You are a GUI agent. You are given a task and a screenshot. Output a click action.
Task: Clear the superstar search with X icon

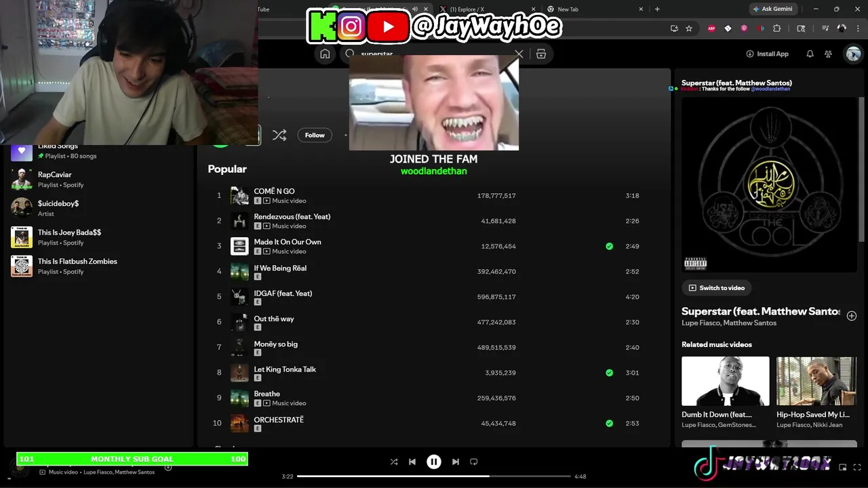click(519, 54)
